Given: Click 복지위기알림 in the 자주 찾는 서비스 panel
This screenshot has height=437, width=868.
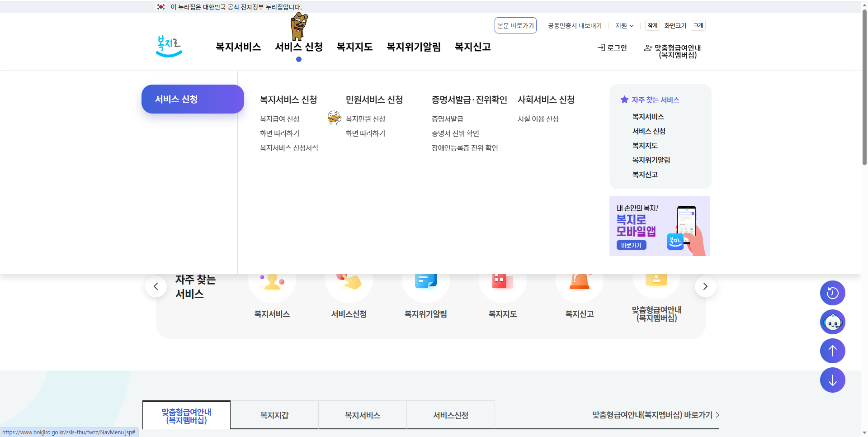Looking at the screenshot, I should pos(651,160).
